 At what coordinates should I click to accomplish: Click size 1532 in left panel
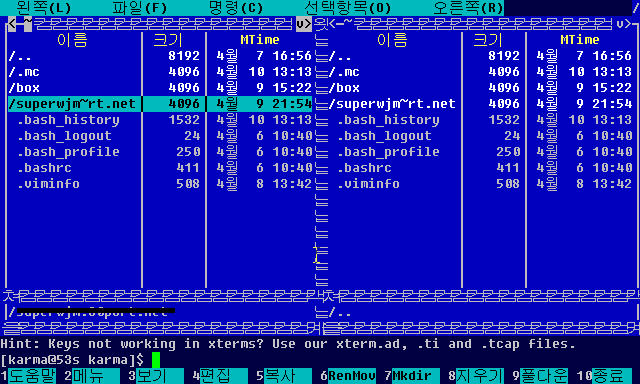click(184, 120)
